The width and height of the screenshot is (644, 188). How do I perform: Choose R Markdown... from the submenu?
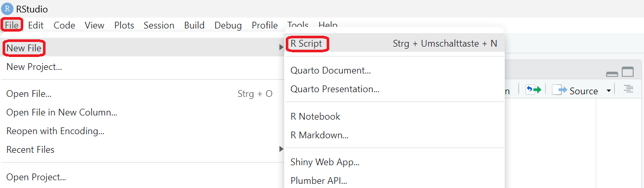[394, 135]
